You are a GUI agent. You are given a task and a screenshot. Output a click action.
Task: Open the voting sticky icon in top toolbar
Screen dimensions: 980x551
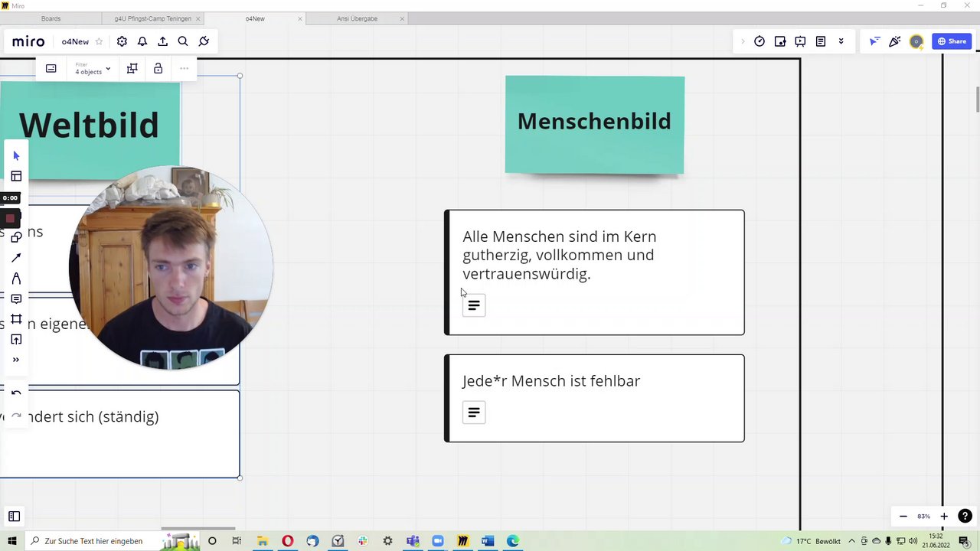[x=780, y=41]
